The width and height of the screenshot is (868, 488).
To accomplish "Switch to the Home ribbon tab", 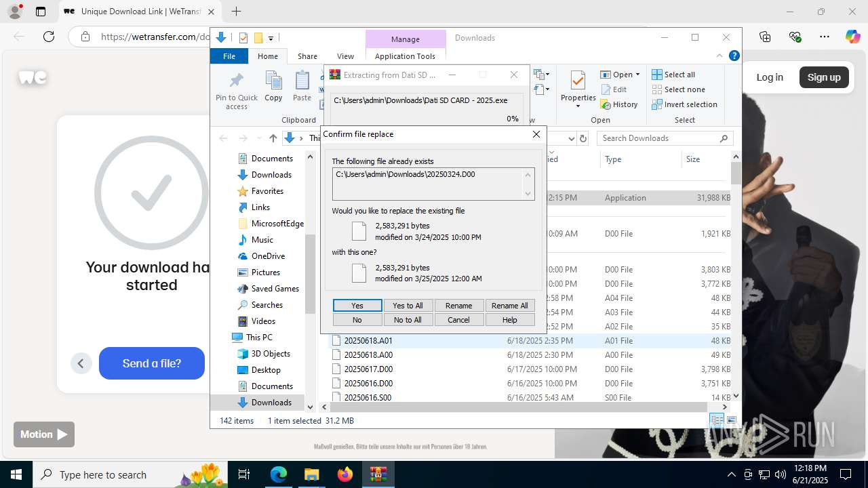I will pyautogui.click(x=267, y=56).
